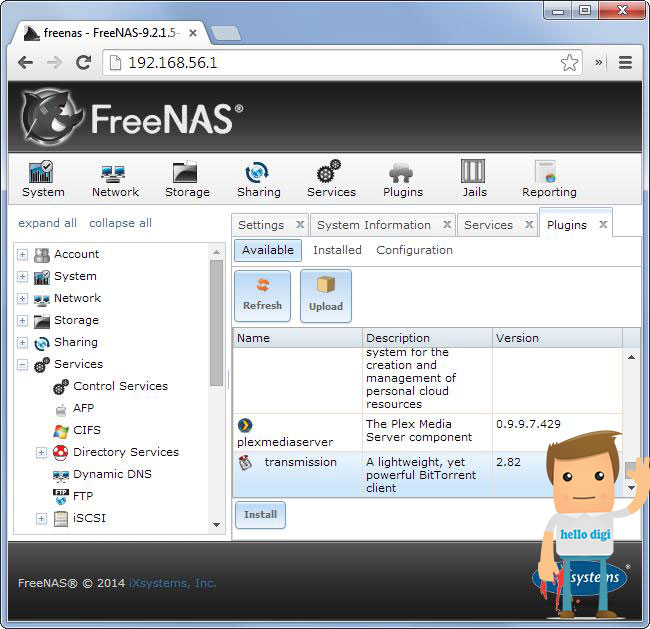Viewport: 650px width, 629px height.
Task: Open a new browser tab
Action: coord(226,33)
